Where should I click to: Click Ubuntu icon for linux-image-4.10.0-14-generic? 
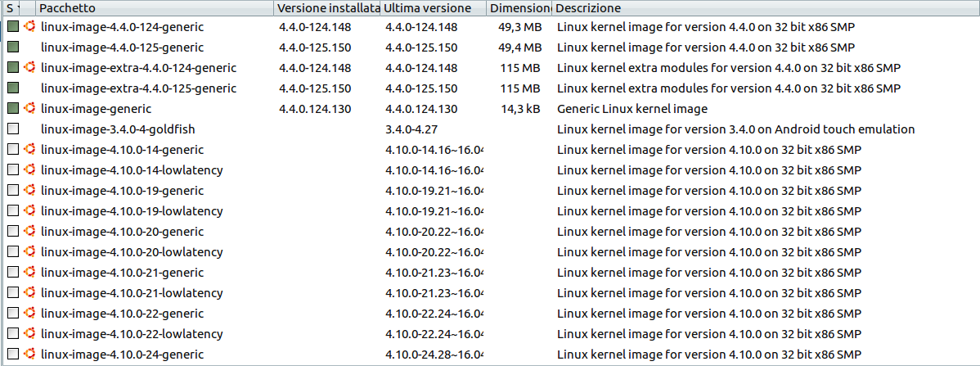[x=29, y=150]
